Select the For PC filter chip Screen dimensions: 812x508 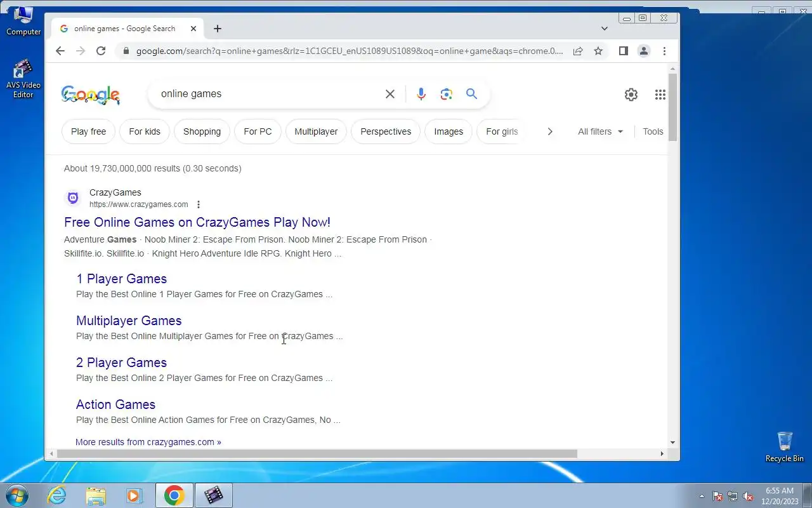258,131
